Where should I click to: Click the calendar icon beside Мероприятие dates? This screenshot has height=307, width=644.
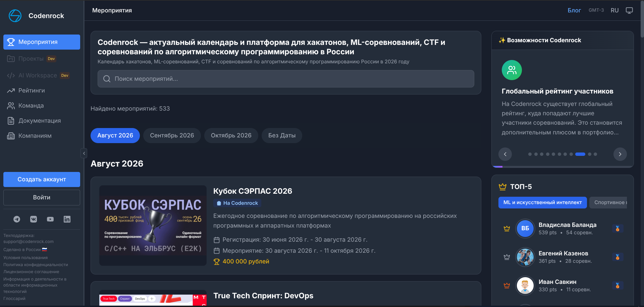tap(217, 251)
